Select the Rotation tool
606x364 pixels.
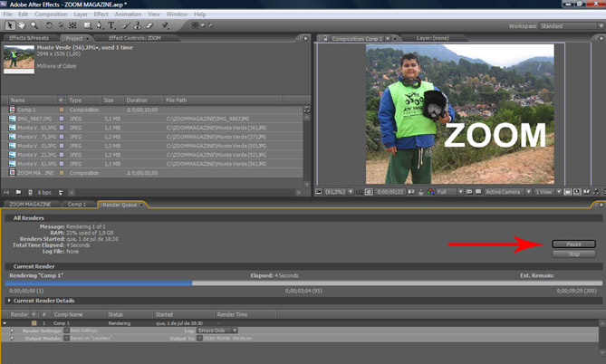(47, 26)
